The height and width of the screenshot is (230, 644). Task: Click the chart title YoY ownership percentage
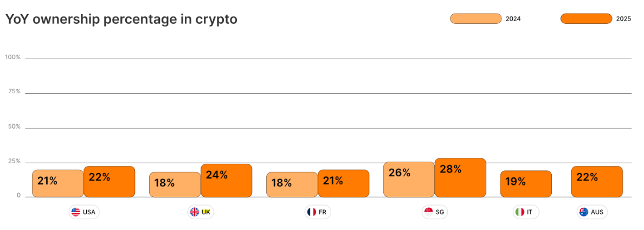click(121, 20)
